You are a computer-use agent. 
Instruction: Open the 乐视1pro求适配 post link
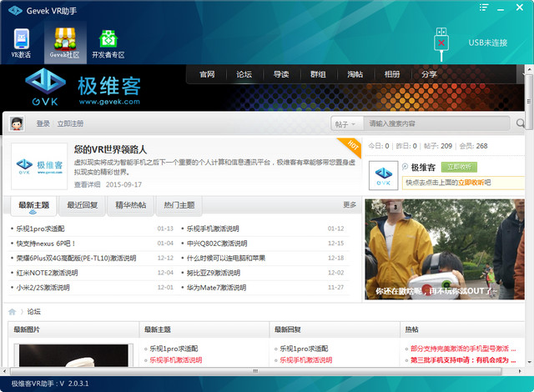click(x=40, y=229)
